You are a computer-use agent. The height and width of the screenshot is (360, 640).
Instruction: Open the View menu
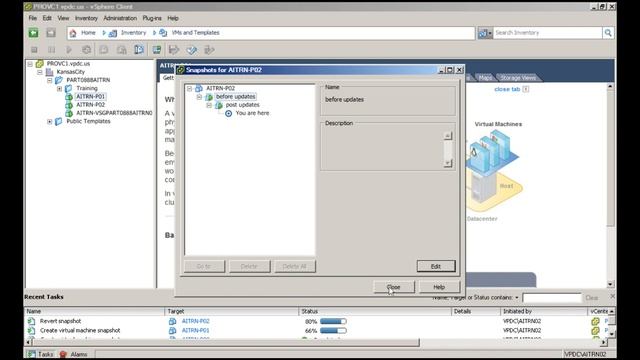pos(63,18)
